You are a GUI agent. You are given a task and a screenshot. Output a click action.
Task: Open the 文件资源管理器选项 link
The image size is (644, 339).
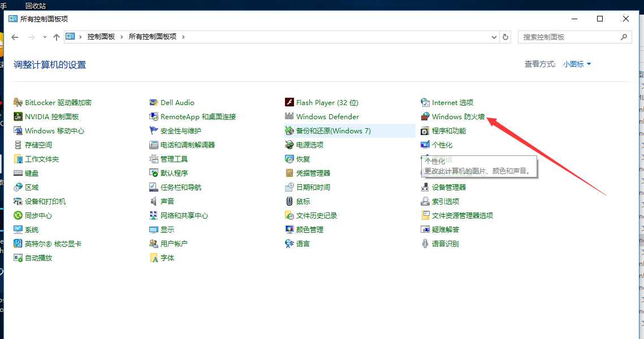tap(463, 215)
